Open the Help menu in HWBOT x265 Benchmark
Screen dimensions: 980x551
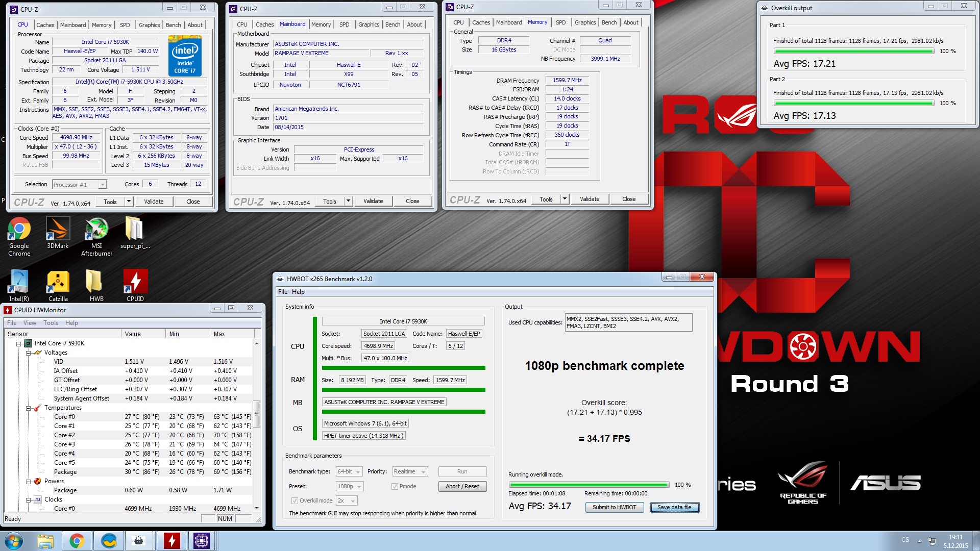[x=298, y=292]
